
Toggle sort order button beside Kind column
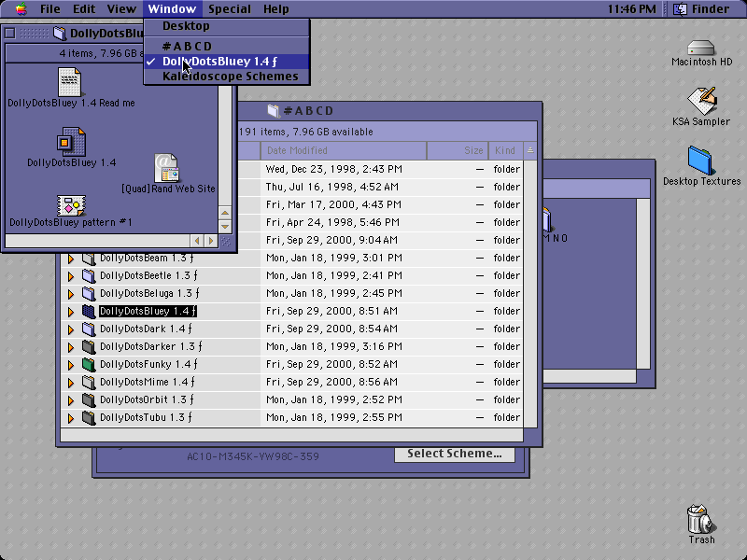click(x=529, y=150)
